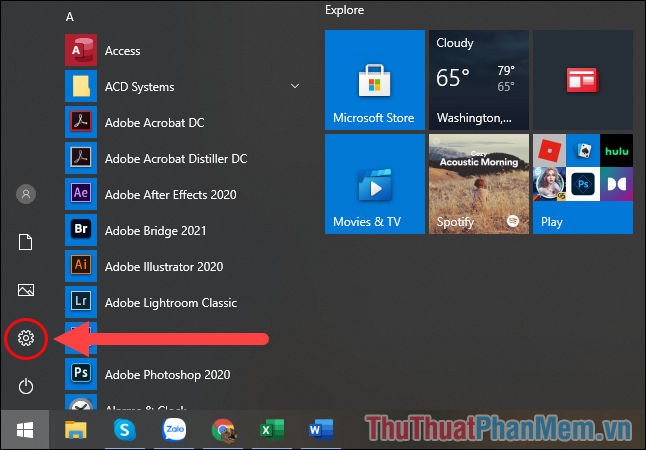Click the letter "A" section header
The image size is (646, 450).
tap(70, 16)
